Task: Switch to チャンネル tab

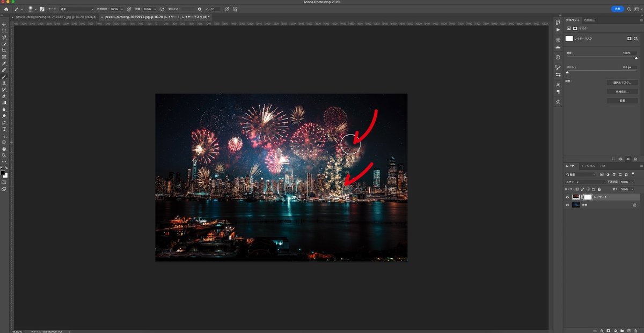Action: point(589,166)
